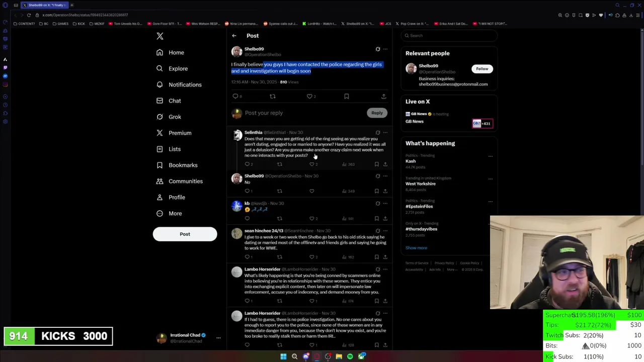Open the Home feed
Viewport: 644px width, 362px height.
pos(170,52)
